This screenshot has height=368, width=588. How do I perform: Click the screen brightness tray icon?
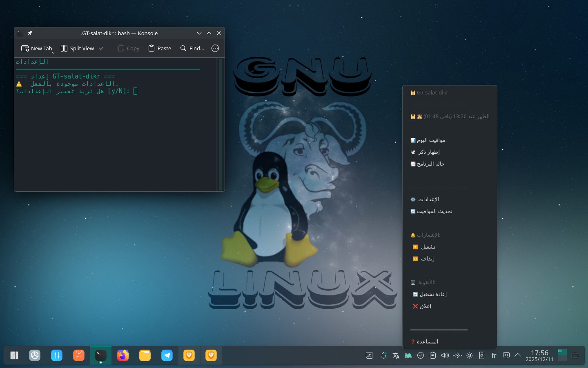click(470, 355)
